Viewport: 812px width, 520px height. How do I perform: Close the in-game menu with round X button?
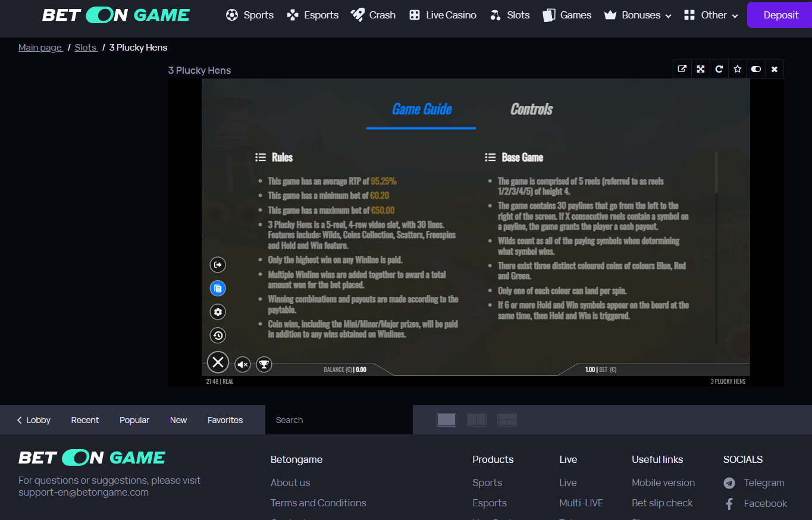click(218, 362)
